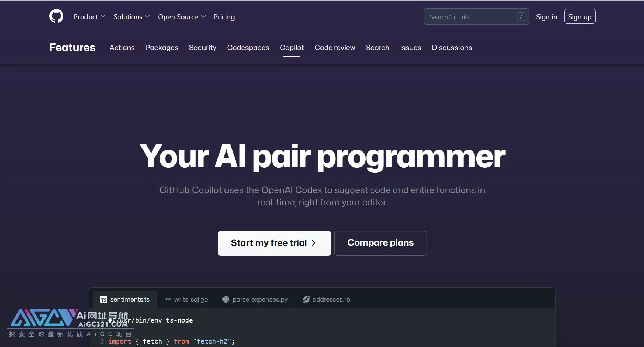This screenshot has height=347, width=644.
Task: Expand the Solutions dropdown menu
Action: pyautogui.click(x=131, y=17)
